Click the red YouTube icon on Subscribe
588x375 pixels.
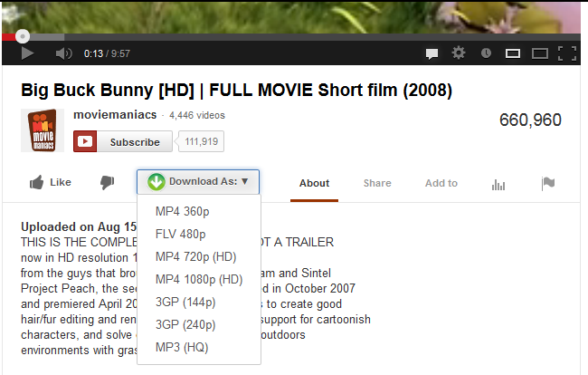coord(85,141)
